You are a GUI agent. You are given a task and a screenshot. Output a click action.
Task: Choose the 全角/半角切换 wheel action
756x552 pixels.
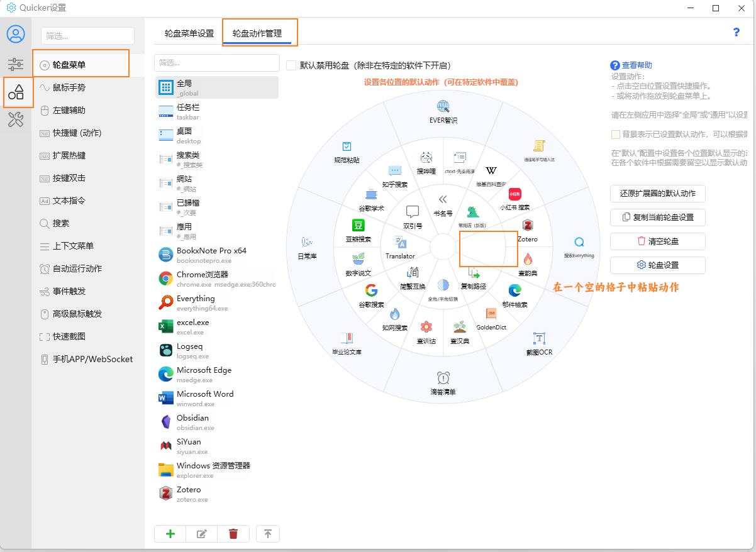point(443,290)
